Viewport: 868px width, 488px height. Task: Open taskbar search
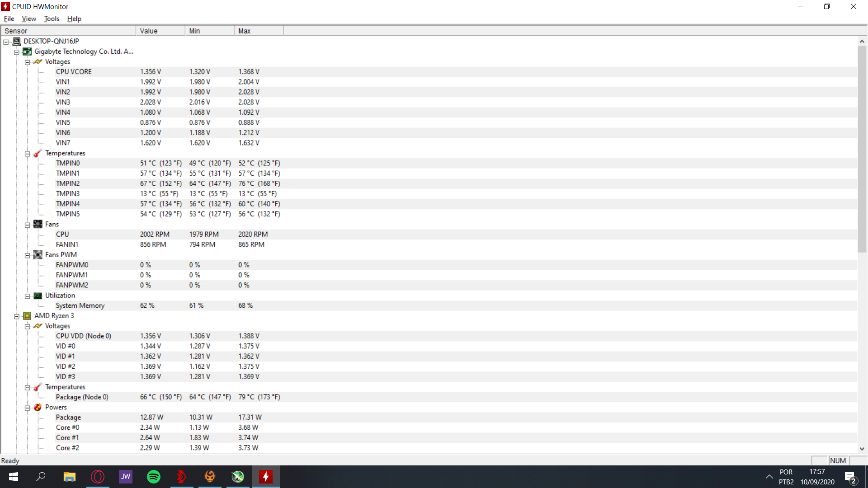(41, 477)
